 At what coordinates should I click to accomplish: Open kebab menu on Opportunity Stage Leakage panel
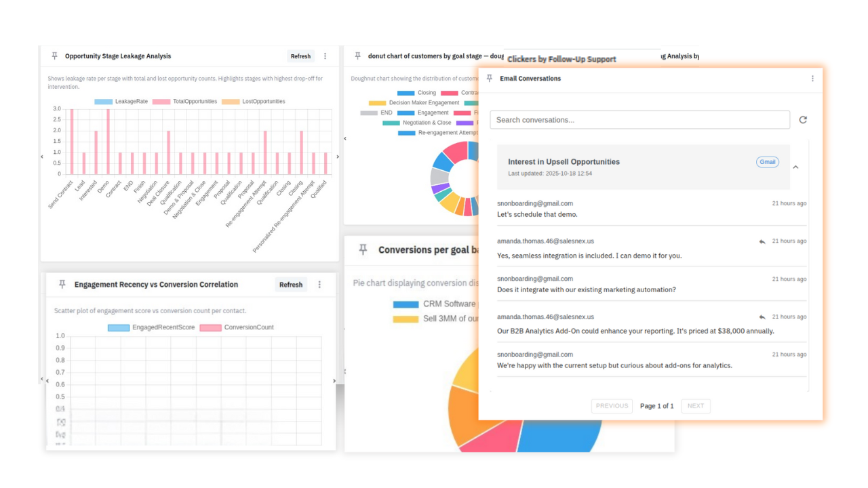pyautogui.click(x=325, y=56)
